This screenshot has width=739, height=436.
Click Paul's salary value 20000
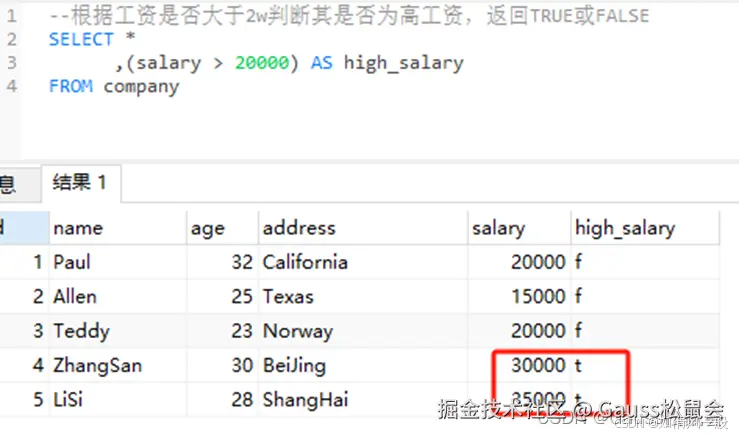(519, 262)
